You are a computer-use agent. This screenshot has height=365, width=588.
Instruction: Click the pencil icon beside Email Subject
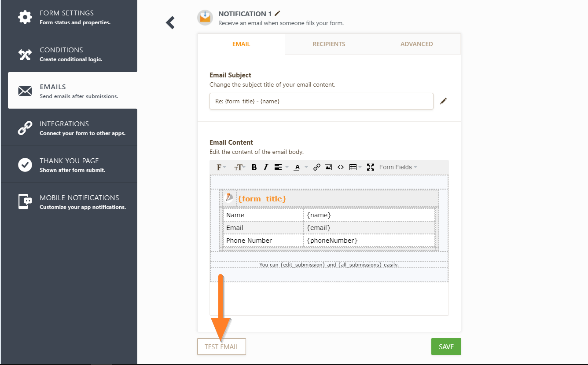click(x=443, y=101)
